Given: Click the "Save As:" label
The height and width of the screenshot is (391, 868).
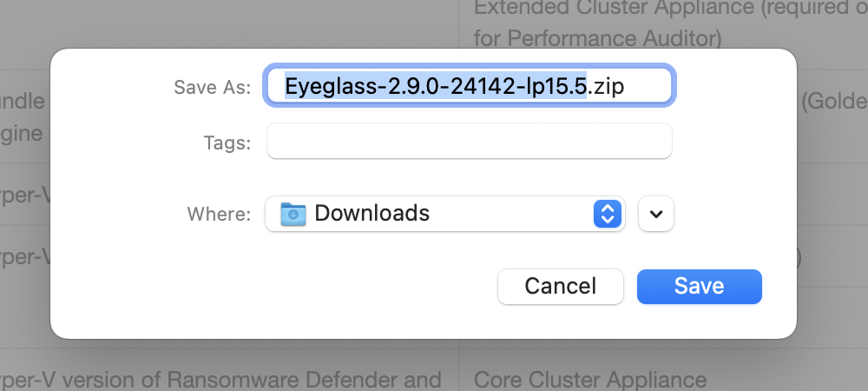Looking at the screenshot, I should click(x=212, y=88).
